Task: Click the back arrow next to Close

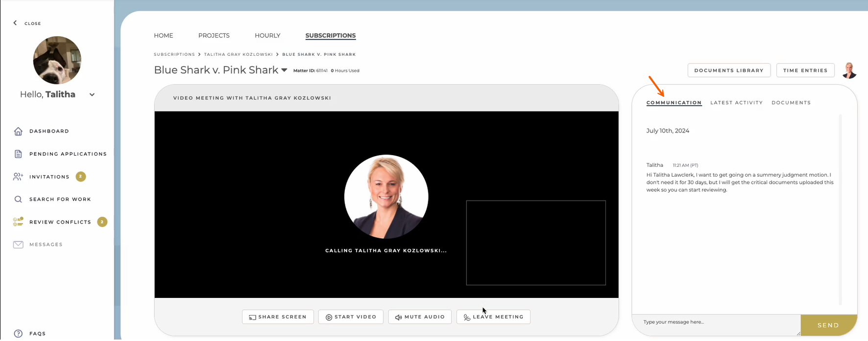Action: pos(15,23)
